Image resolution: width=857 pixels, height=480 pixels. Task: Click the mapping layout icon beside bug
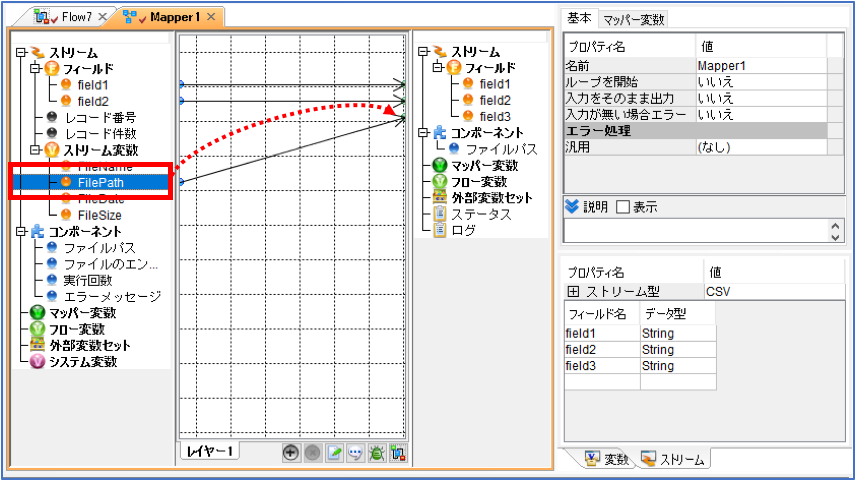click(x=398, y=453)
